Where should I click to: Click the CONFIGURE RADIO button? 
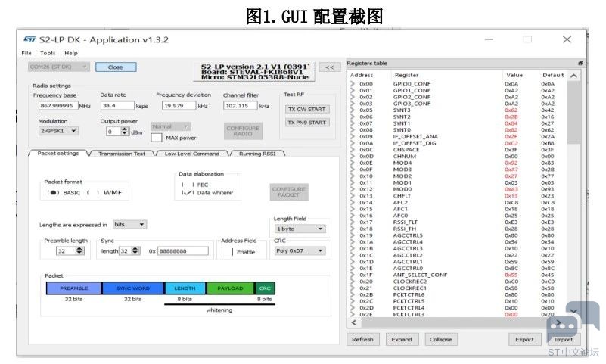[x=243, y=131]
